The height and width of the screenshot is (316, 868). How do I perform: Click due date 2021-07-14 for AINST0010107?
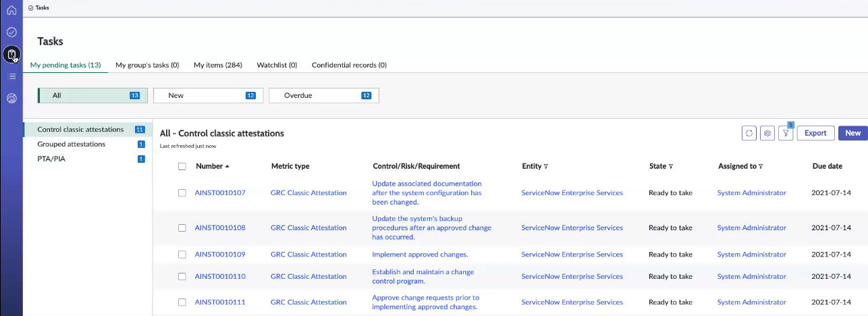click(830, 192)
